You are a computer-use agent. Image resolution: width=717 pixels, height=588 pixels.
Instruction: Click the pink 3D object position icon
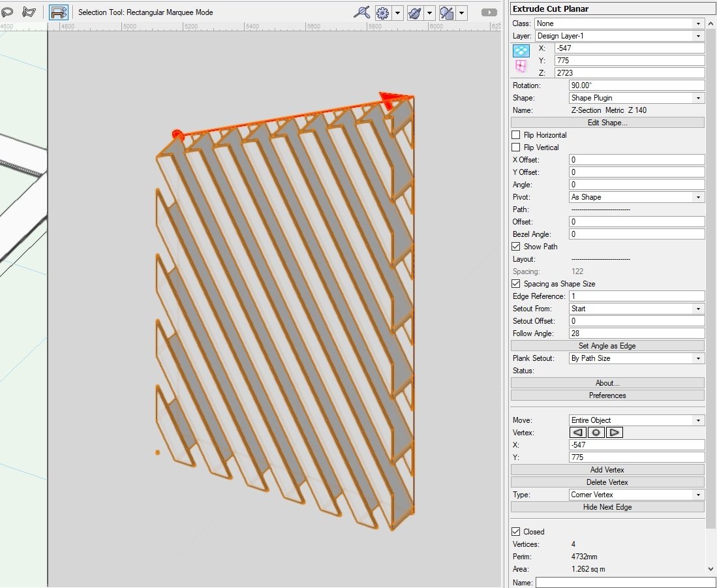(521, 66)
